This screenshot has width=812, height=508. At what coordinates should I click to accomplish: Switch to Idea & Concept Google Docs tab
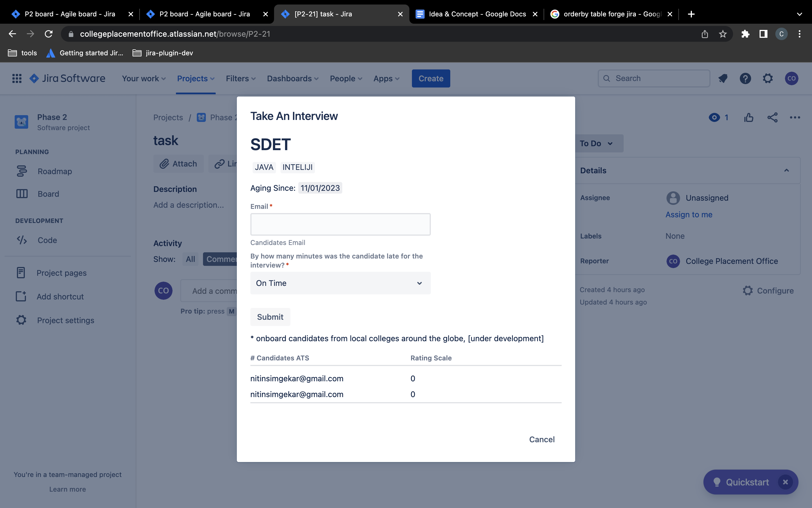click(x=477, y=14)
